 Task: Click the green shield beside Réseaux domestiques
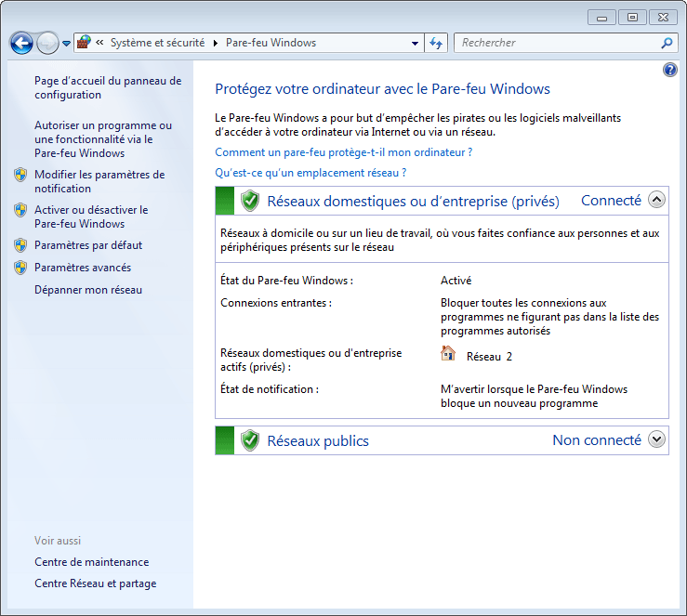pyautogui.click(x=249, y=201)
